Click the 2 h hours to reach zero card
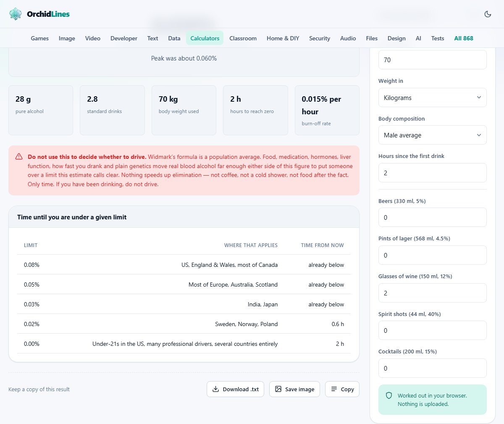The width and height of the screenshot is (504, 424). pyautogui.click(x=255, y=111)
